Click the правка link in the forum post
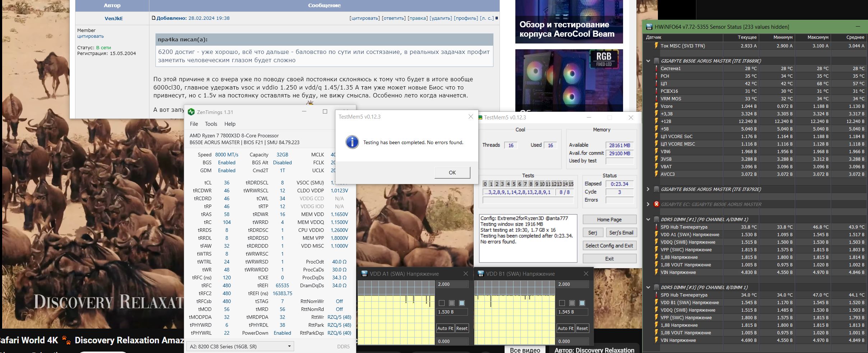The height and width of the screenshot is (353, 868). click(418, 18)
